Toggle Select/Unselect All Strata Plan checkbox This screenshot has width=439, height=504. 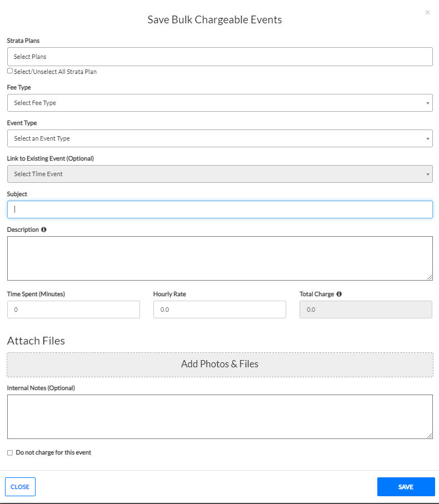pos(10,71)
